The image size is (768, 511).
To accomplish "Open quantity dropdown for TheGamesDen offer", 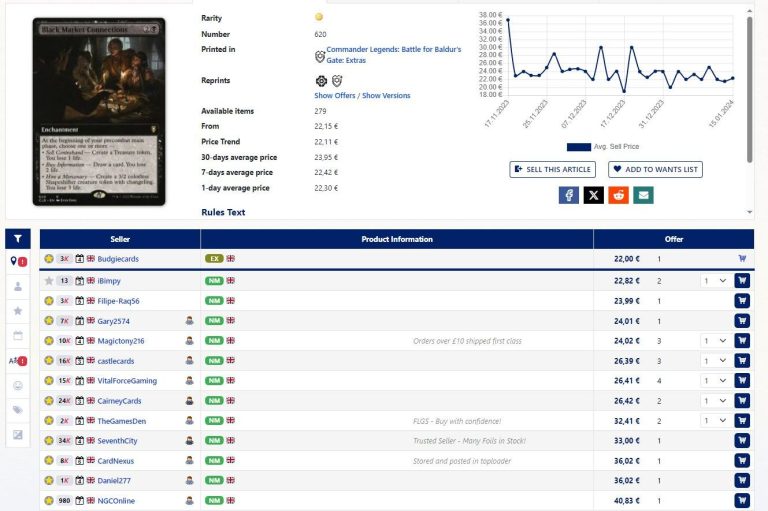I will 715,420.
